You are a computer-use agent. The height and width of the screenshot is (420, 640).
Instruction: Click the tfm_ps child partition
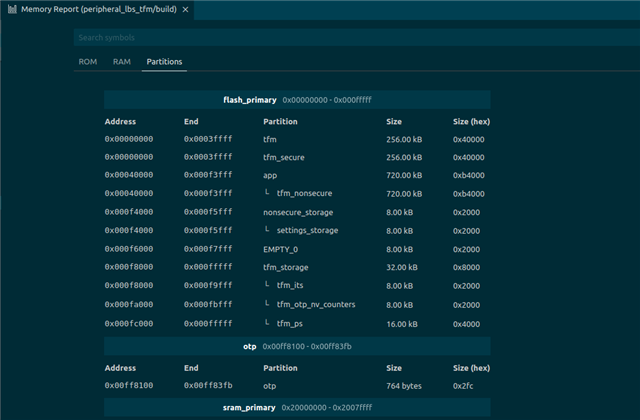point(289,323)
